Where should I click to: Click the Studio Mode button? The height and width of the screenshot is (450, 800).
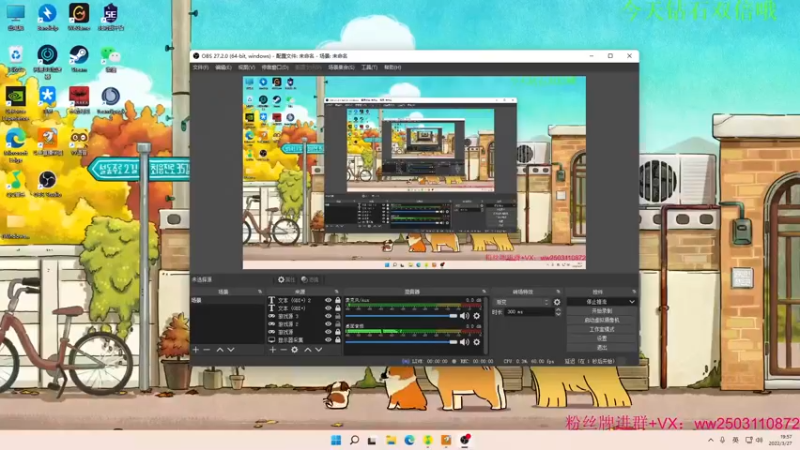(602, 329)
